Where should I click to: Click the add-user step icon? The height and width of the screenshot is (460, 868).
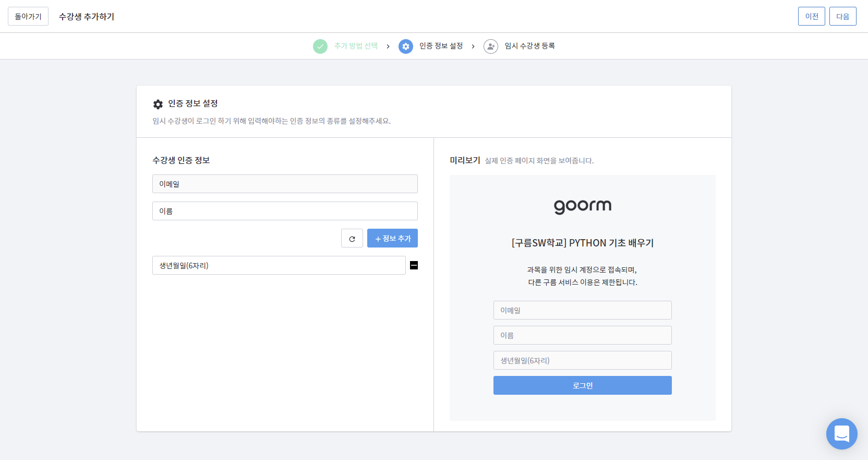pyautogui.click(x=491, y=46)
